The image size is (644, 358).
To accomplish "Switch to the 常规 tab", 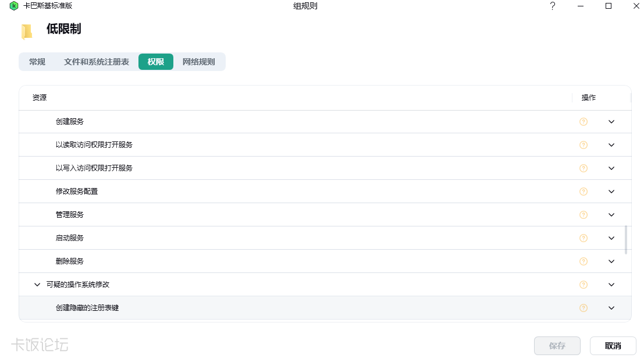I will coord(37,62).
